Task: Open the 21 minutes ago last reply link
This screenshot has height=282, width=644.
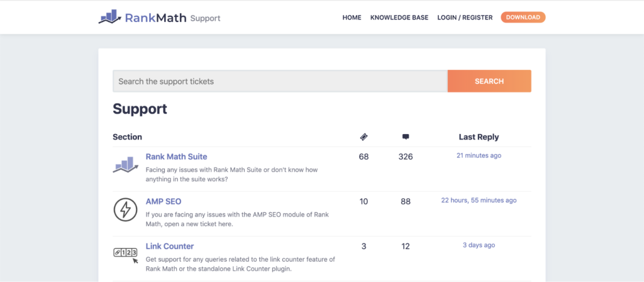Action: point(479,155)
